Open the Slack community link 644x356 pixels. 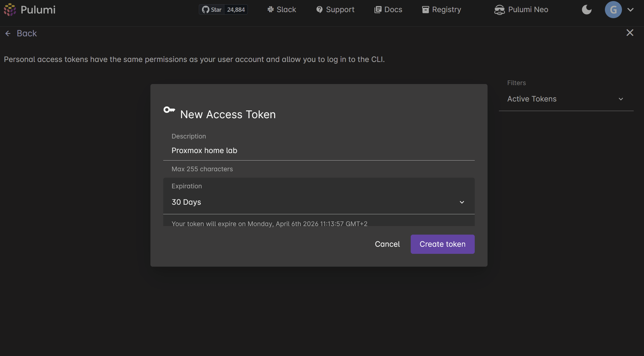point(282,10)
